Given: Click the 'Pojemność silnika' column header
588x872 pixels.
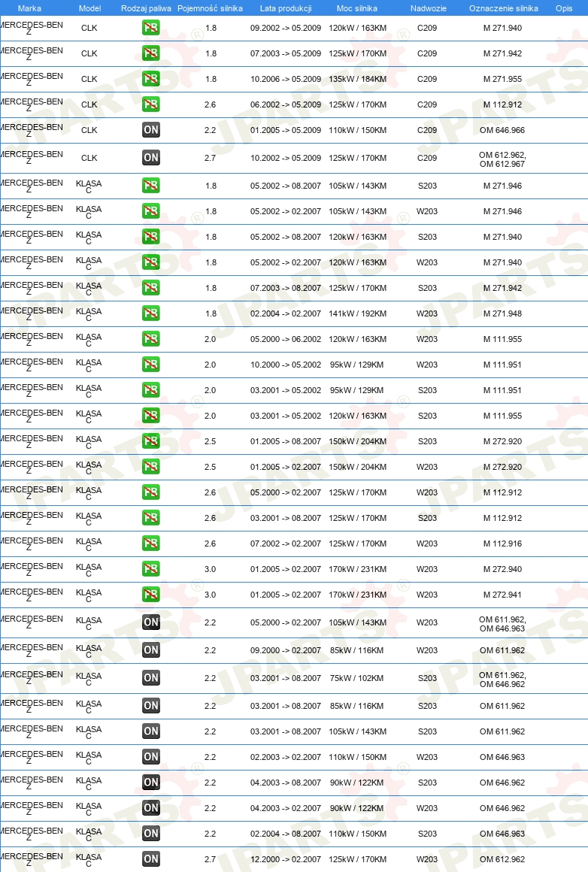Looking at the screenshot, I should pyautogui.click(x=210, y=8).
